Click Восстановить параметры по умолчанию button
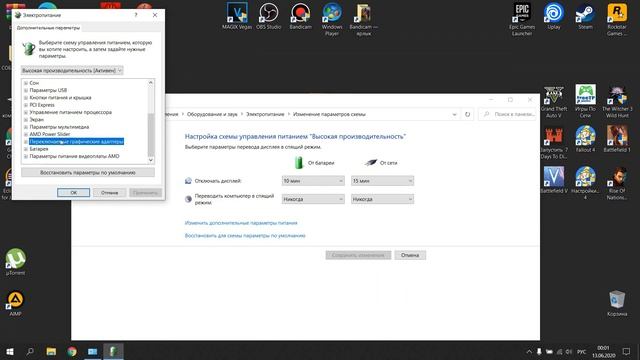Image resolution: width=640 pixels, height=360 pixels. (88, 173)
